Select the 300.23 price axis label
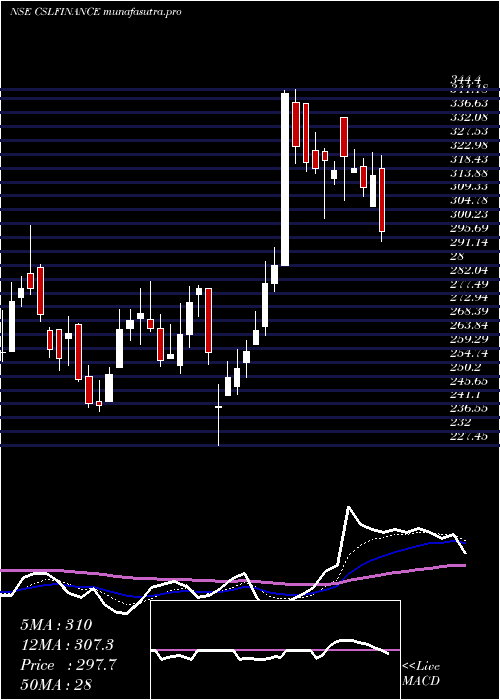Image resolution: width=500 pixels, height=700 pixels. pyautogui.click(x=469, y=215)
